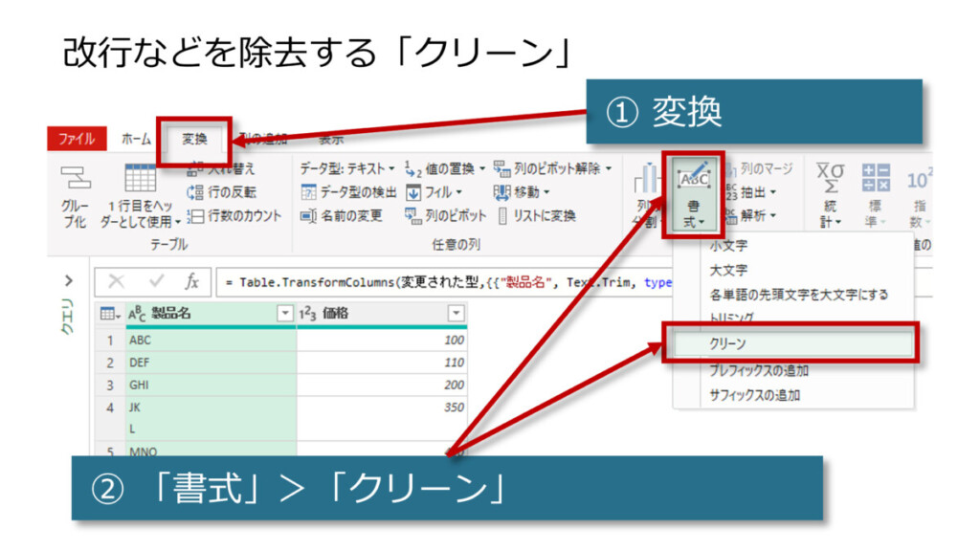
Task: Click 名前の変更 (Rename) in ribbon
Action: [x=342, y=215]
